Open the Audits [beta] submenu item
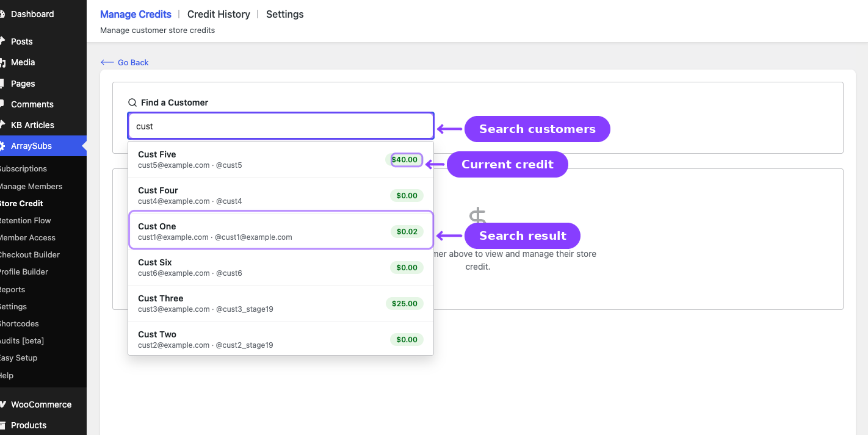 click(21, 340)
